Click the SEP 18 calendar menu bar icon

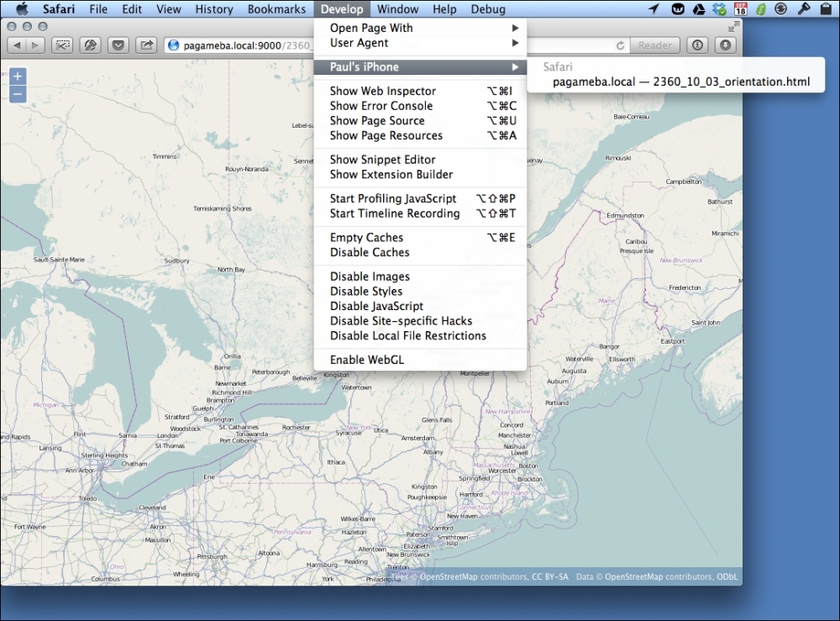click(x=740, y=9)
